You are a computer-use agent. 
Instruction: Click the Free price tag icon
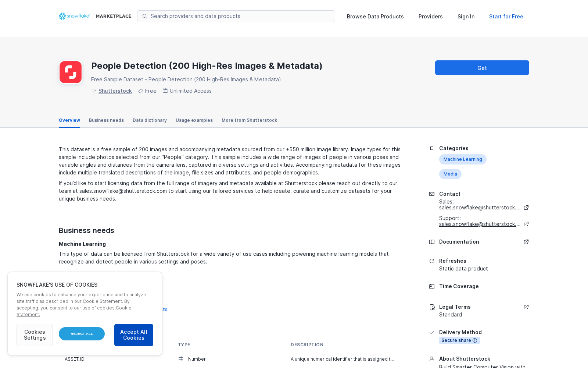[140, 91]
